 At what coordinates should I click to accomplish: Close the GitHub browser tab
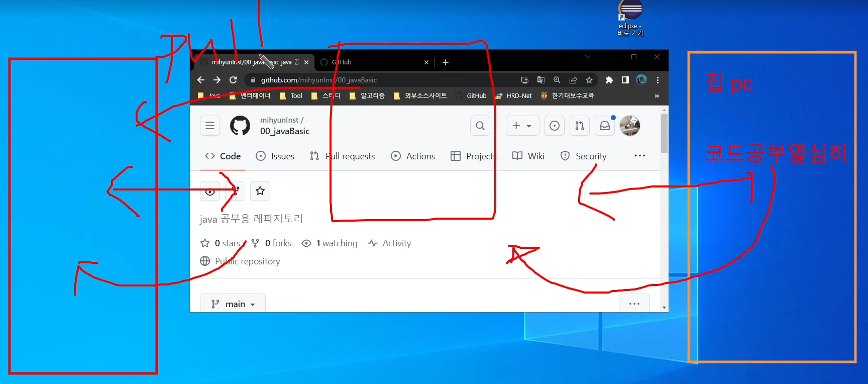pyautogui.click(x=426, y=62)
